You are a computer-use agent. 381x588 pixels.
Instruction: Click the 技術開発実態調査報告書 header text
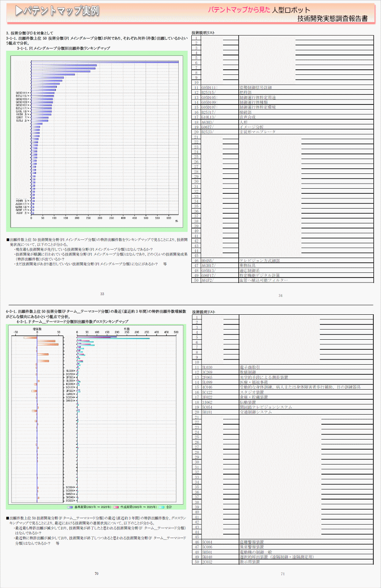332,19
